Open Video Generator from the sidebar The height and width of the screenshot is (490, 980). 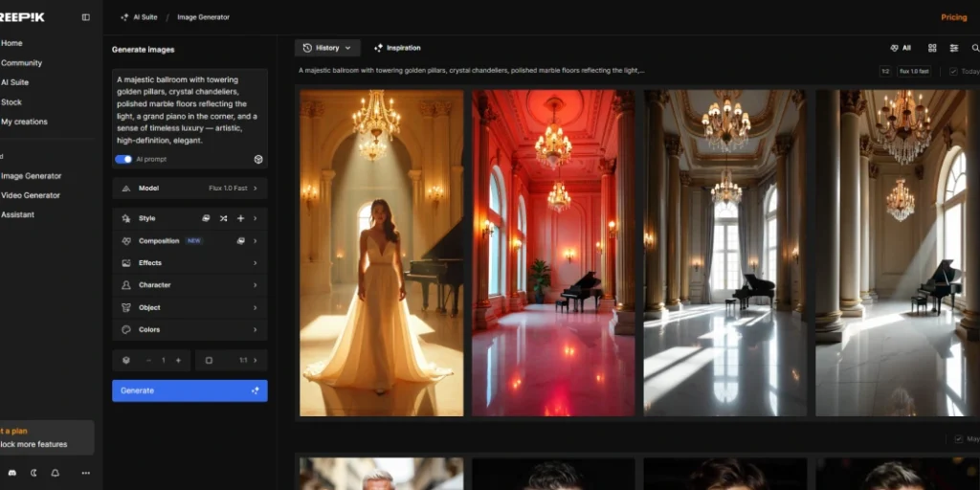tap(31, 195)
